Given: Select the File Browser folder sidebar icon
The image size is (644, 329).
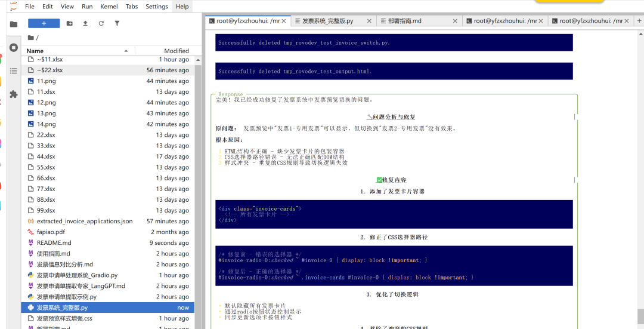Looking at the screenshot, I should [13, 24].
